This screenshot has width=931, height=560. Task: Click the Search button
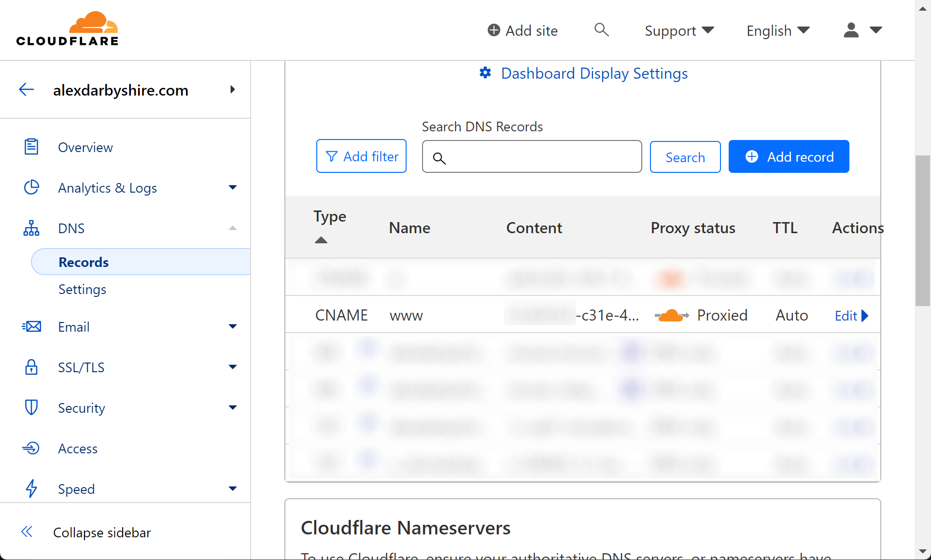(685, 156)
